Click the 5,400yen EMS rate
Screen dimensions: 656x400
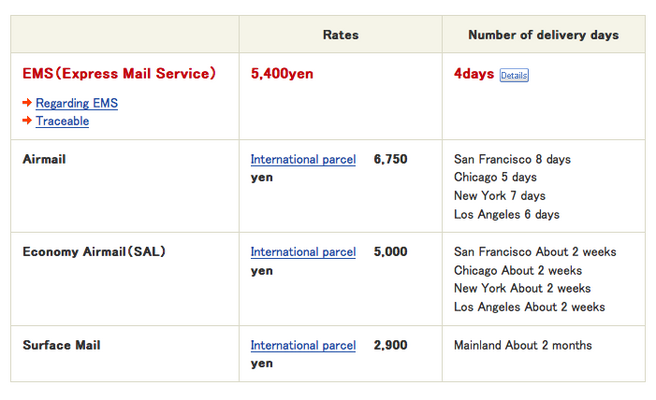[282, 74]
